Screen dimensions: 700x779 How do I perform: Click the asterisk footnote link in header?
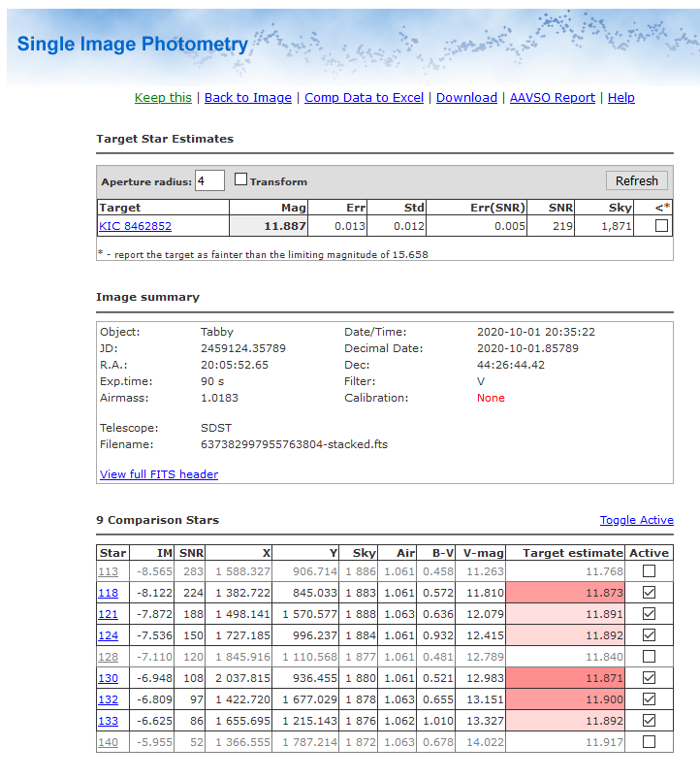(667, 208)
